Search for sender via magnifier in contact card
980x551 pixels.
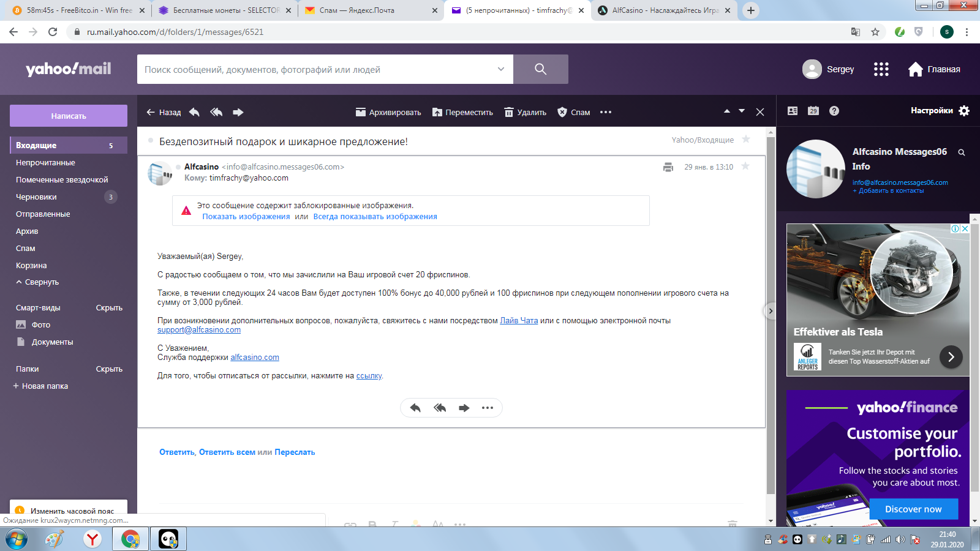point(962,152)
